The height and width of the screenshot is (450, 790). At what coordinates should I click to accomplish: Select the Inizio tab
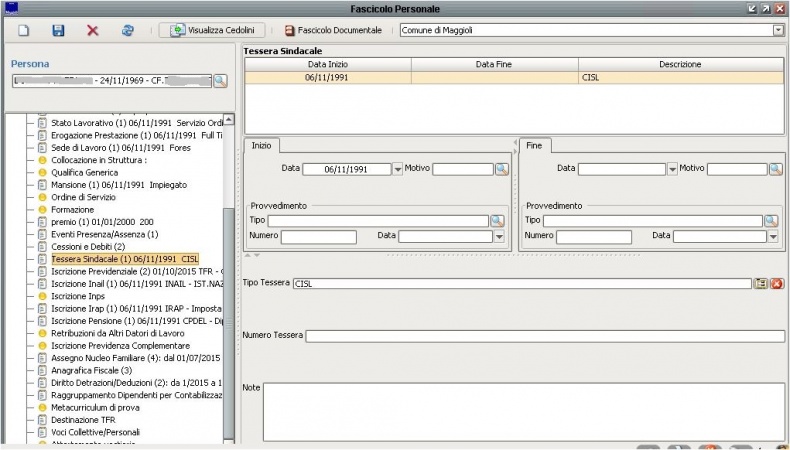pyautogui.click(x=261, y=145)
